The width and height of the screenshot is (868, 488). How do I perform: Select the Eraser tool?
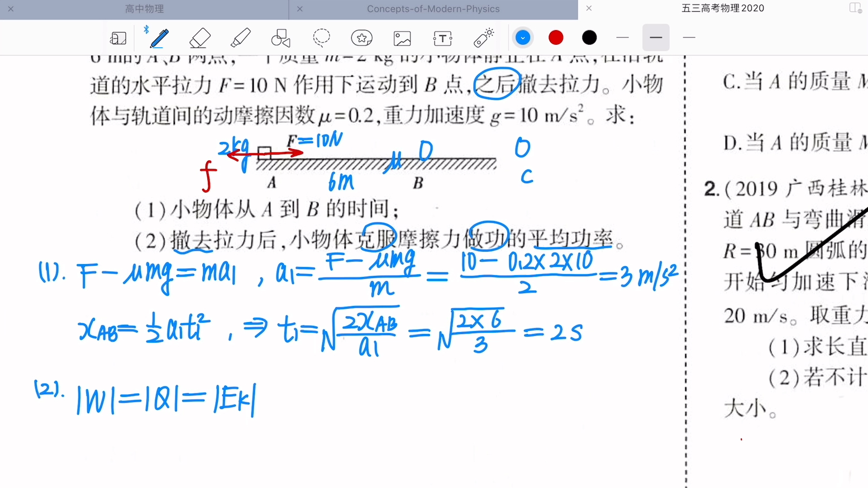tap(200, 37)
